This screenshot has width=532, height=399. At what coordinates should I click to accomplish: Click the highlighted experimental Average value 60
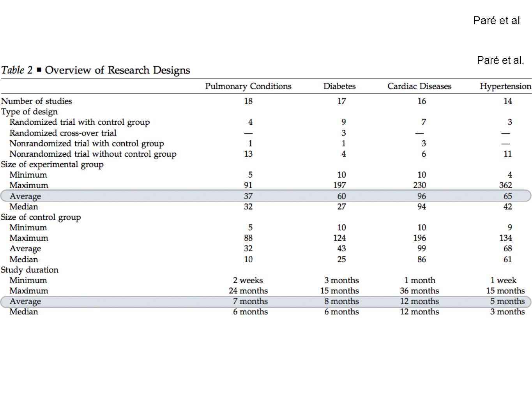tap(341, 196)
